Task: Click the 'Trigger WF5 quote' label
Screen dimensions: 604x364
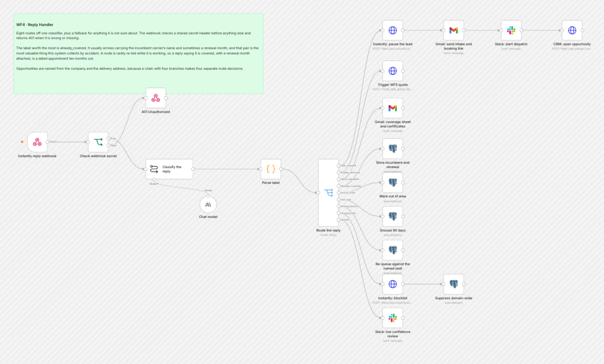Action: pyautogui.click(x=393, y=85)
